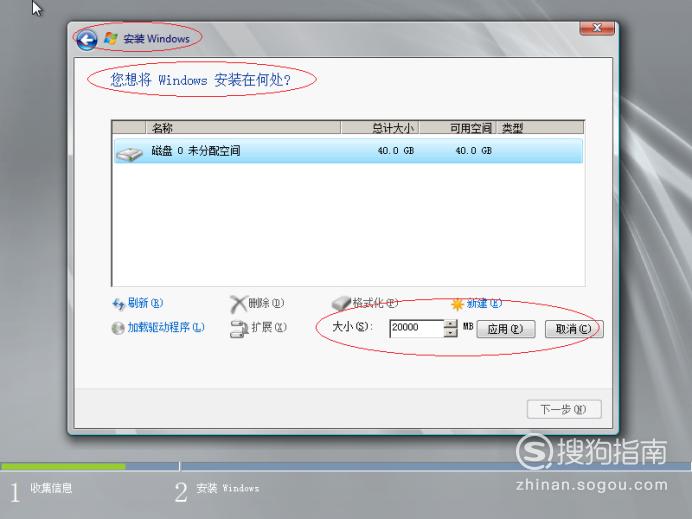Click the size field showing 20000
Screen dimensions: 692x519
(417, 328)
